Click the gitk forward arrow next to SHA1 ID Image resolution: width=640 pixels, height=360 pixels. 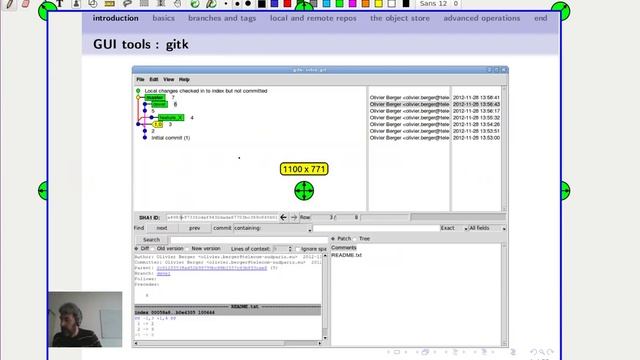(294, 218)
